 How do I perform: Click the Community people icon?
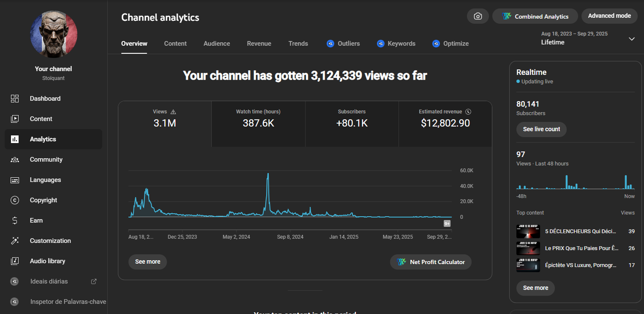pyautogui.click(x=15, y=160)
